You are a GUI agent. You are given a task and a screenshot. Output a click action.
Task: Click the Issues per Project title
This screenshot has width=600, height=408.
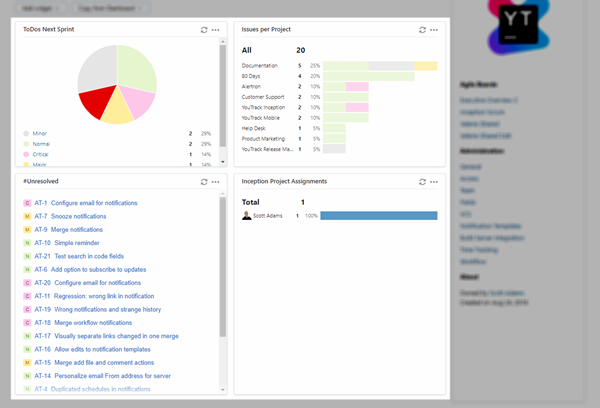pyautogui.click(x=266, y=29)
